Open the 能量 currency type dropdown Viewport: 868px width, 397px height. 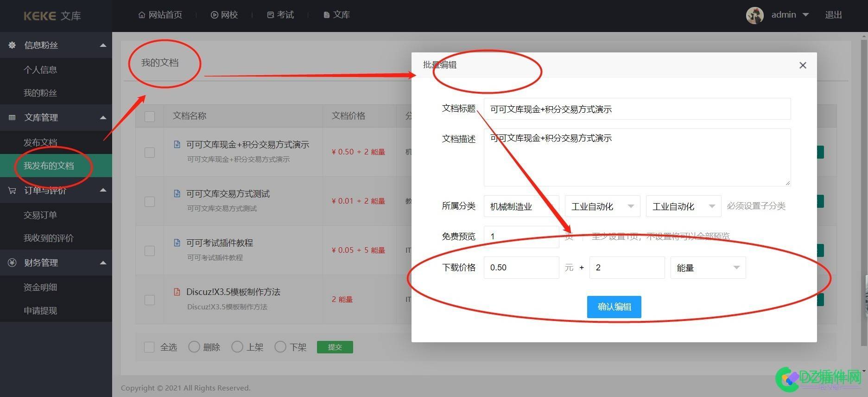pos(708,268)
